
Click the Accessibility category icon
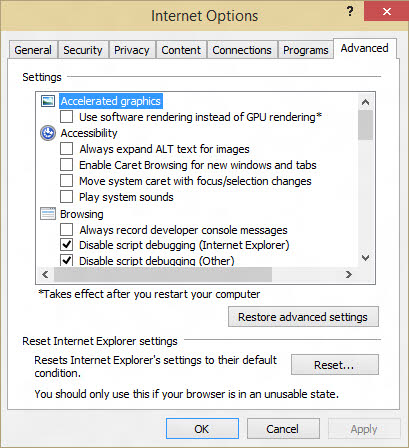pos(48,133)
